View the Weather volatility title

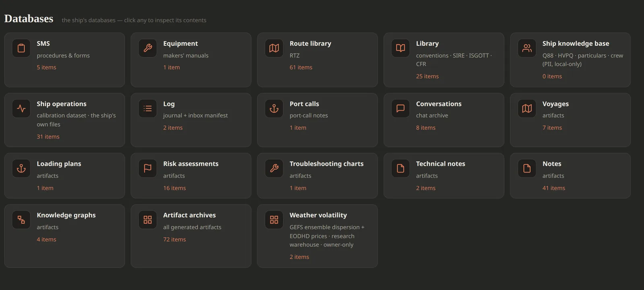tap(318, 215)
